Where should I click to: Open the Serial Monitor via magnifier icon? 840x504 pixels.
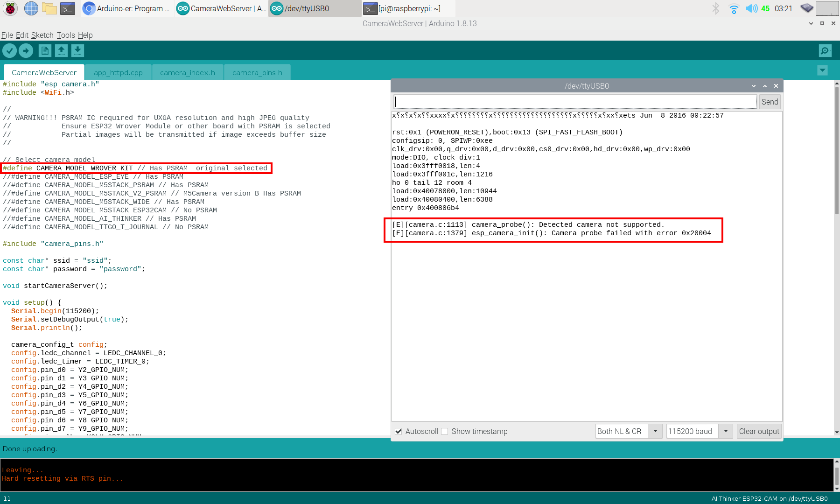824,50
